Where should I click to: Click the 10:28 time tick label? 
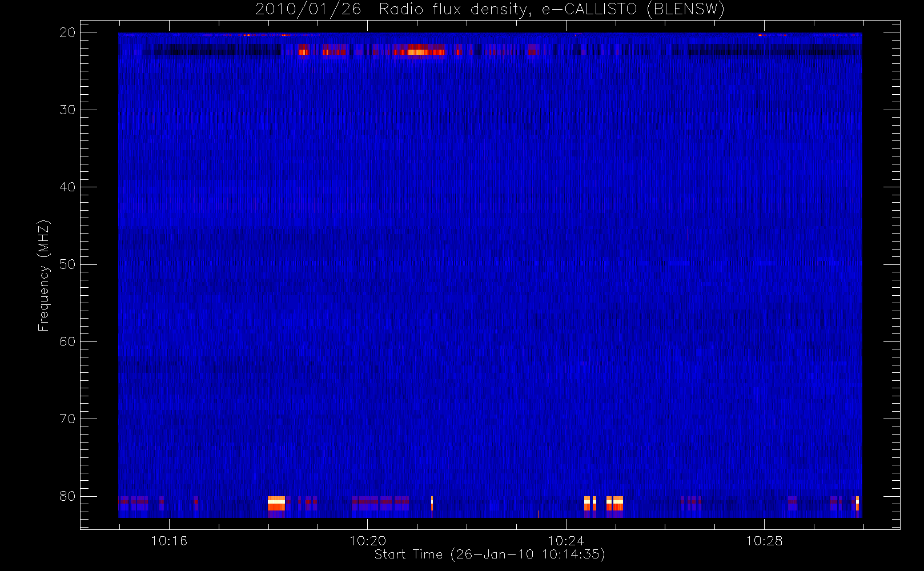764,541
